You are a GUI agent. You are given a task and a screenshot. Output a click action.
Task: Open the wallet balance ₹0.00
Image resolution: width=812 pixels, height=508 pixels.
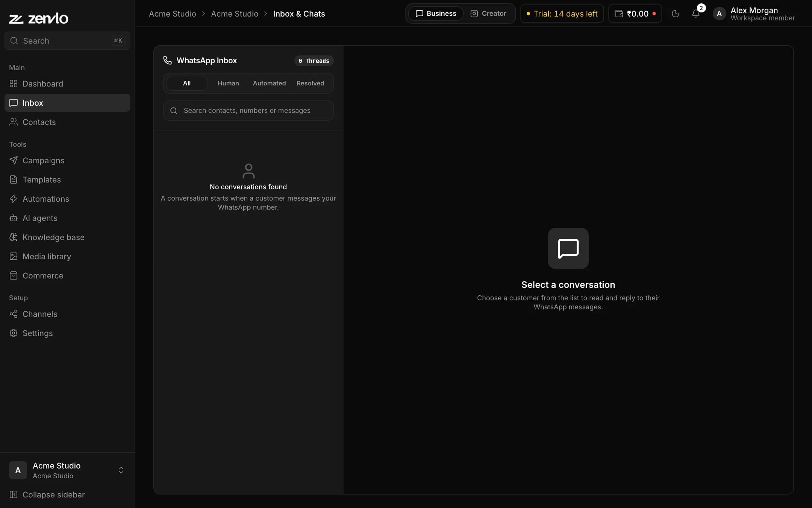[635, 14]
